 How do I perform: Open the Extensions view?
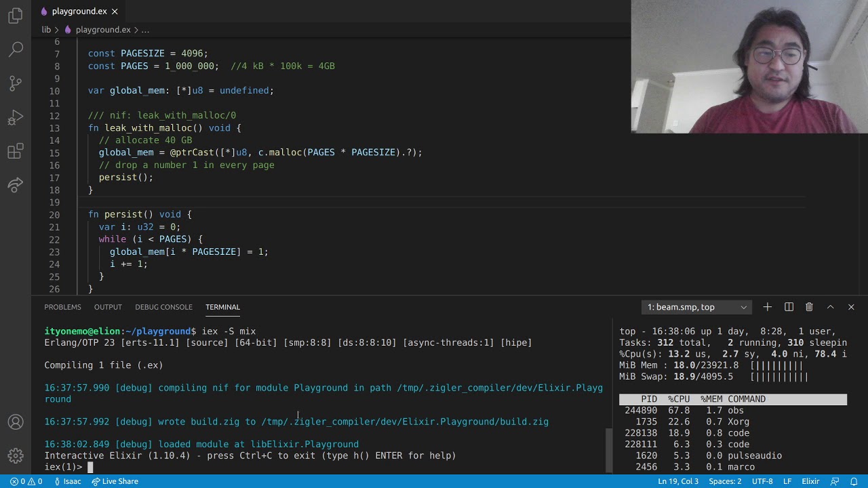[x=16, y=151]
